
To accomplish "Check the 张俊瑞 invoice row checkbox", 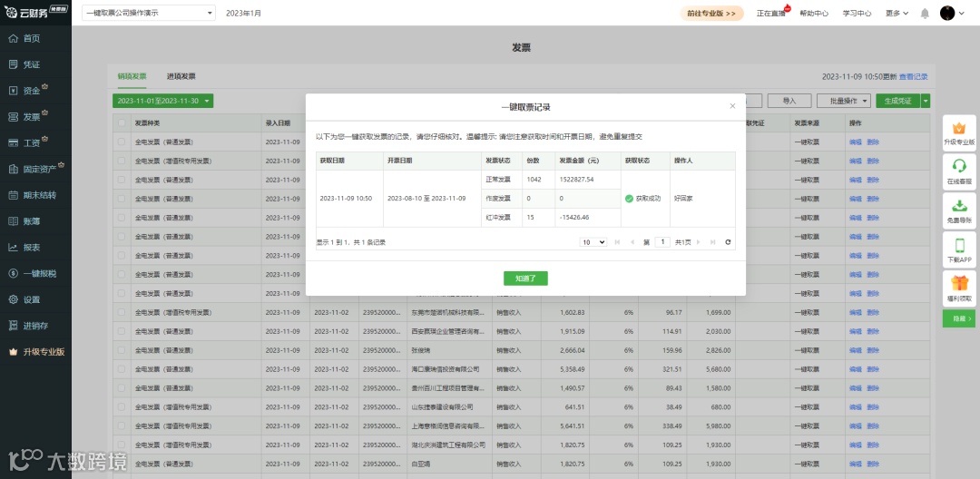I will pyautogui.click(x=122, y=350).
